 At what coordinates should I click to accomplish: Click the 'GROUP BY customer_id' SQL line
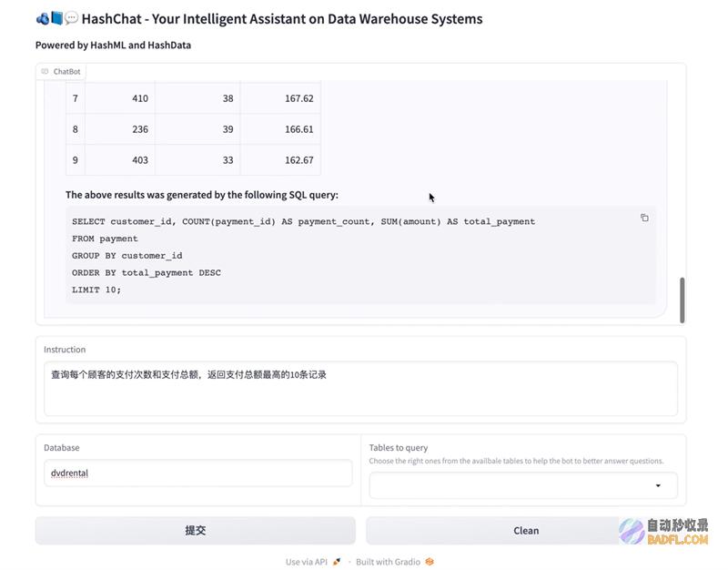(x=127, y=256)
